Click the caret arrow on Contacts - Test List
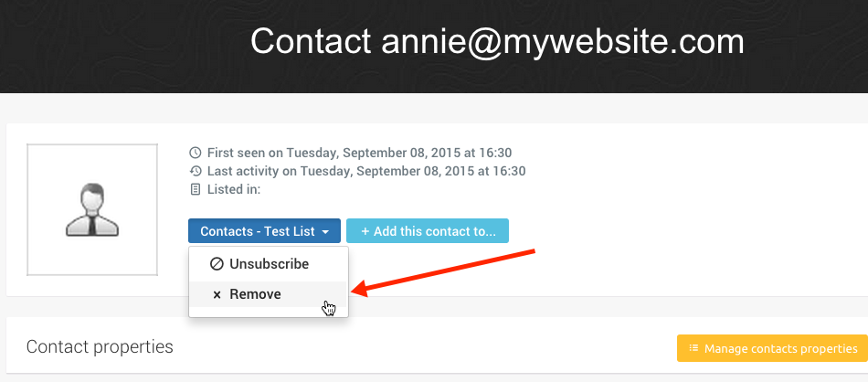The height and width of the screenshot is (382, 868). pos(325,232)
